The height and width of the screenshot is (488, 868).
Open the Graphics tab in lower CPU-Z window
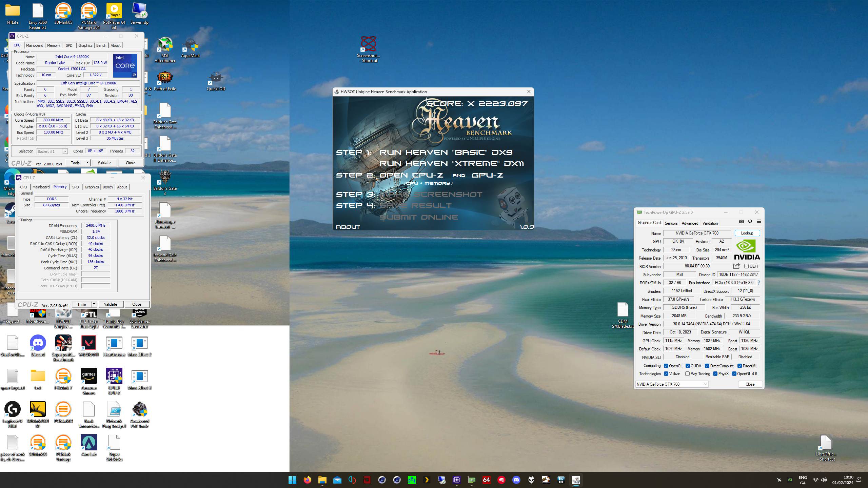[x=92, y=187]
